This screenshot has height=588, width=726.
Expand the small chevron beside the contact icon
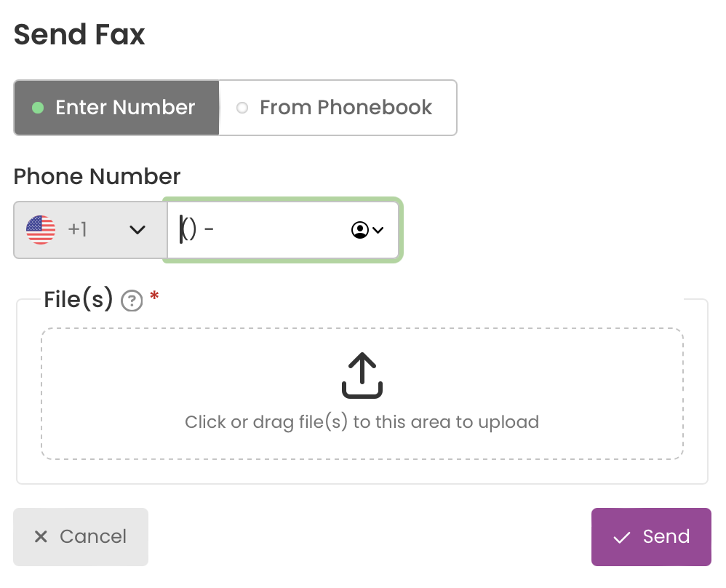378,230
